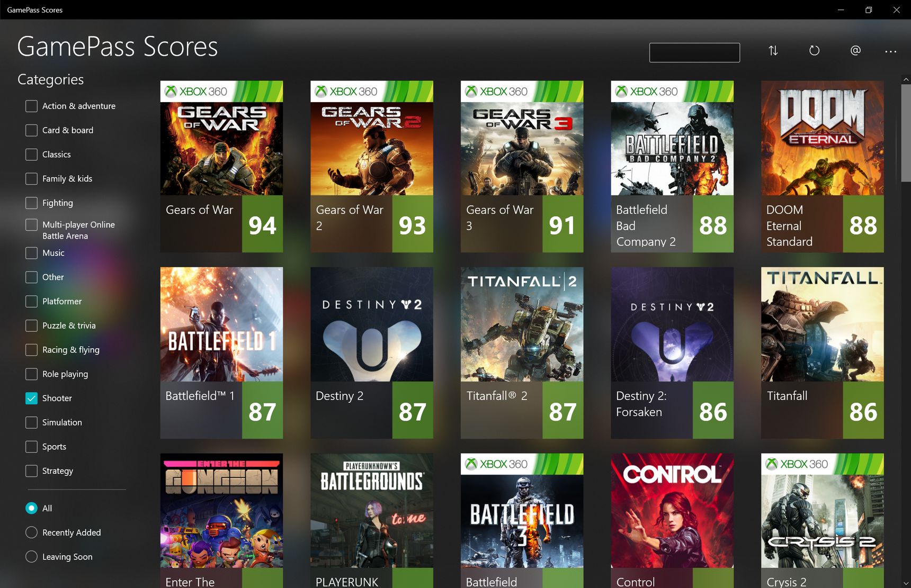
Task: Enable the Classics category filter
Action: (x=32, y=155)
